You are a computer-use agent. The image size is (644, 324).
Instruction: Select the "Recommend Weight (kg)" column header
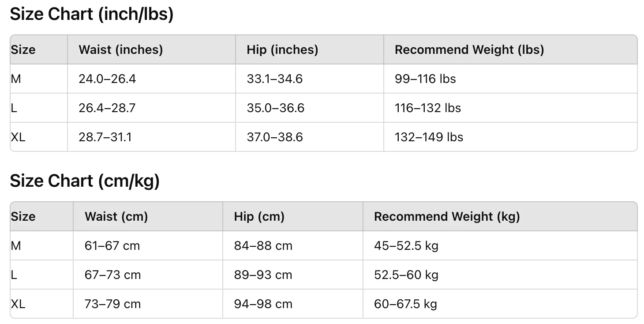[x=447, y=217]
